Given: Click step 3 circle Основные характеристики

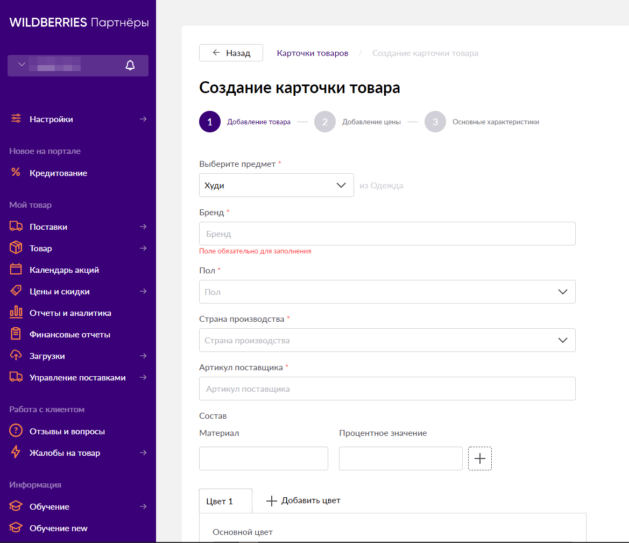Looking at the screenshot, I should 435,122.
